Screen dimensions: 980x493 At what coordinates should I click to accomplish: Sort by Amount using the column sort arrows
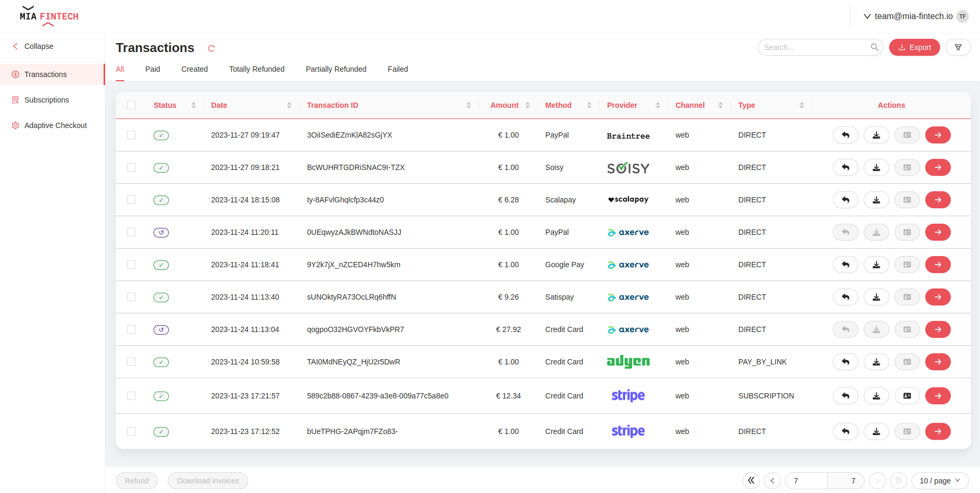(527, 105)
